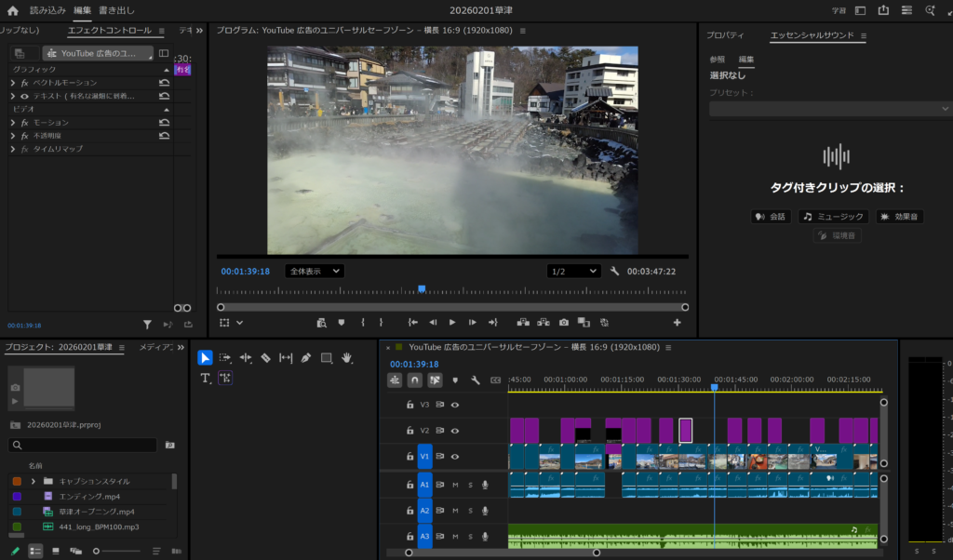Click the Export Frame camera icon
This screenshot has height=560, width=953.
pos(564,322)
